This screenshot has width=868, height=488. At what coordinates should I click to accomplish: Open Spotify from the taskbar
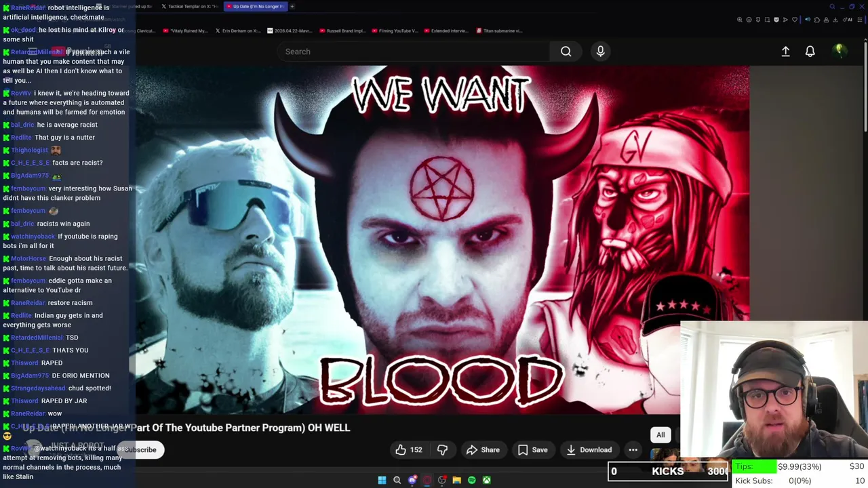pos(472,480)
